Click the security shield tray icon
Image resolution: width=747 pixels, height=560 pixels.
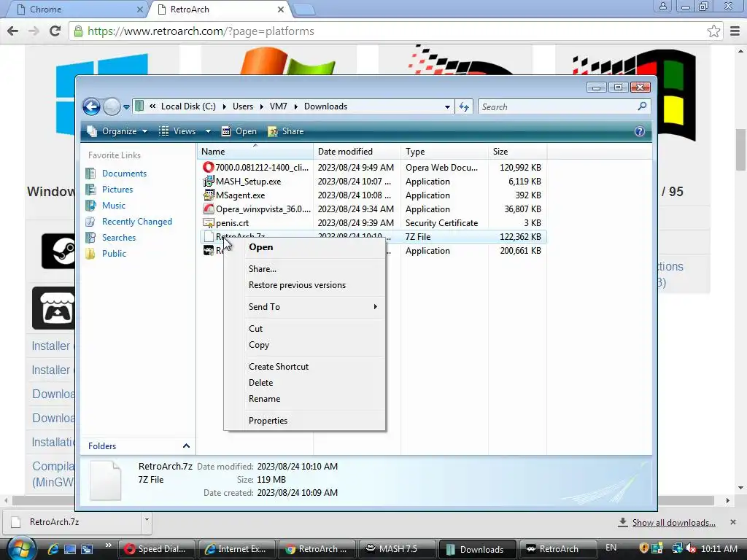[x=644, y=548]
